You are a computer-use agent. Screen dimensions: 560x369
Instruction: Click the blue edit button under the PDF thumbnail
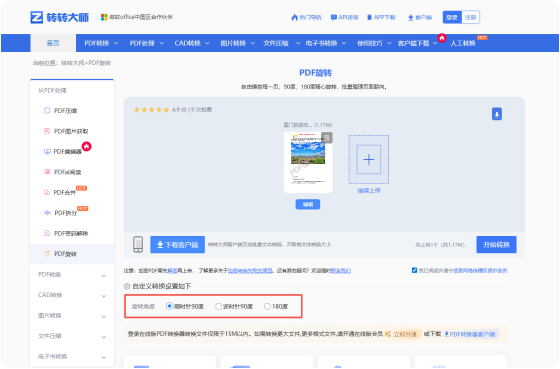(x=308, y=204)
